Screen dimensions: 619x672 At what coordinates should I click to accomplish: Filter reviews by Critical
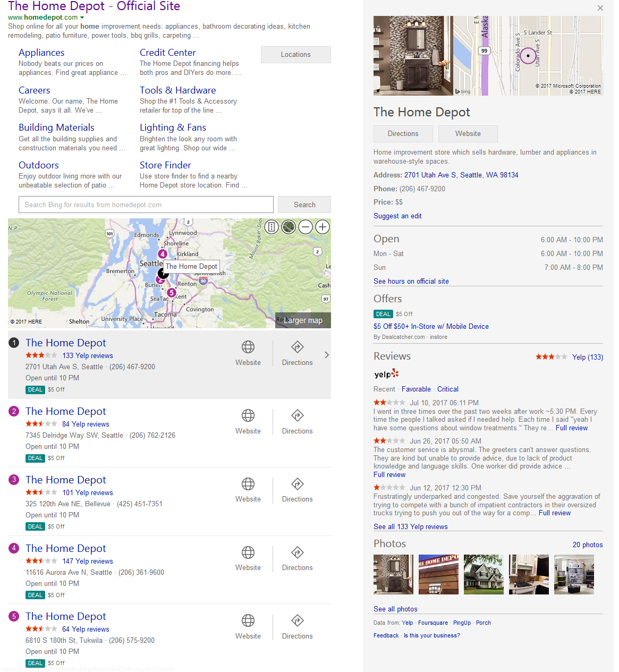pyautogui.click(x=447, y=389)
